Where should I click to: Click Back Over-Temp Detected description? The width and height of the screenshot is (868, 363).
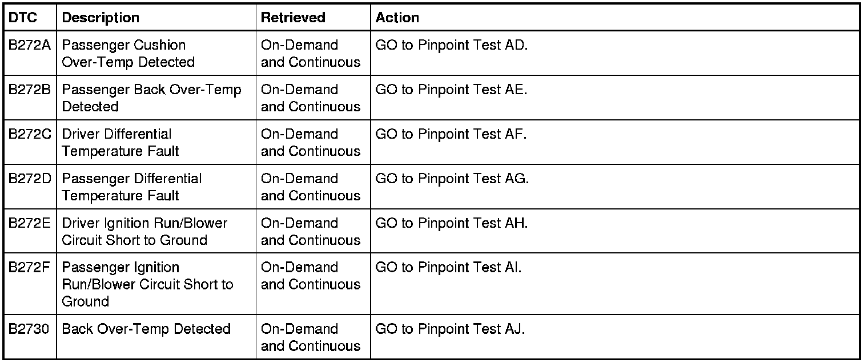(x=146, y=329)
